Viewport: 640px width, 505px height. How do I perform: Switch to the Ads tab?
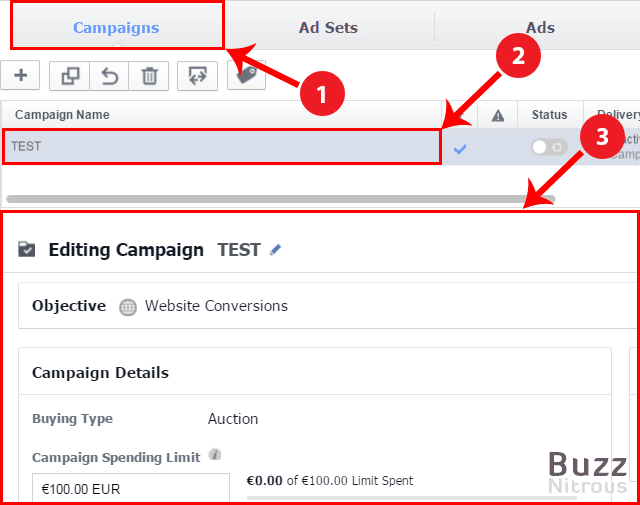pos(540,27)
